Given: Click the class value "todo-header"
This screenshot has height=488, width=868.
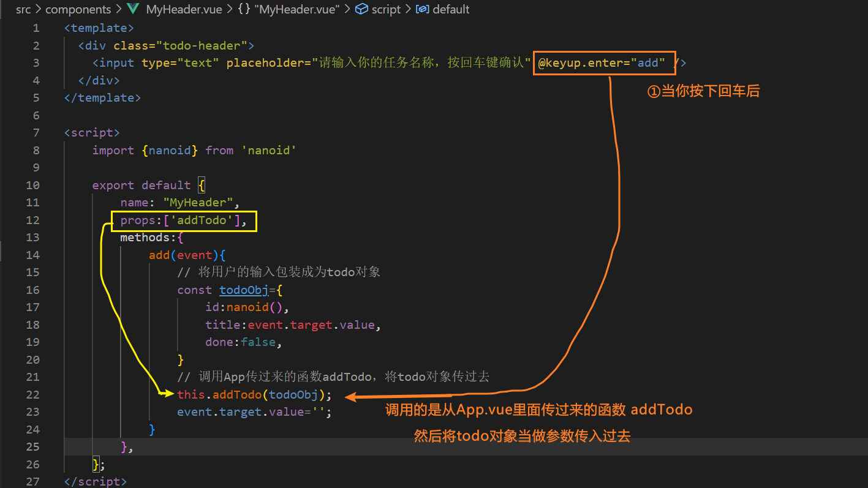Looking at the screenshot, I should pyautogui.click(x=202, y=45).
